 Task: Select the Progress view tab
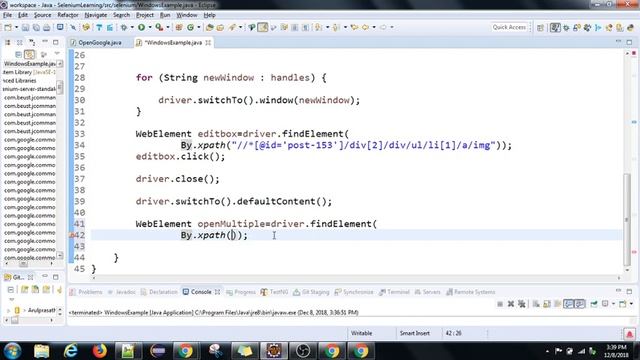coord(240,292)
